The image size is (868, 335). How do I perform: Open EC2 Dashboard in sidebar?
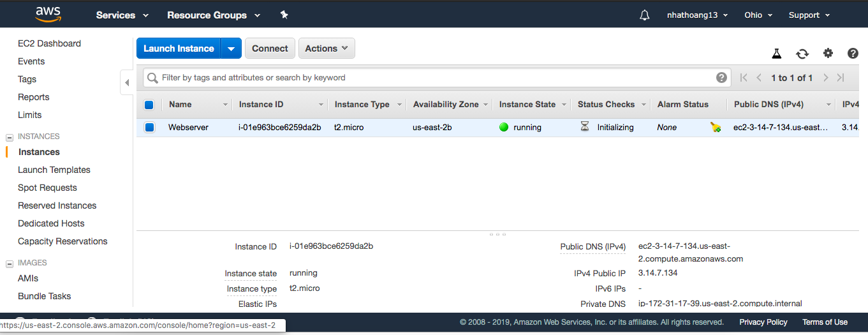(49, 43)
